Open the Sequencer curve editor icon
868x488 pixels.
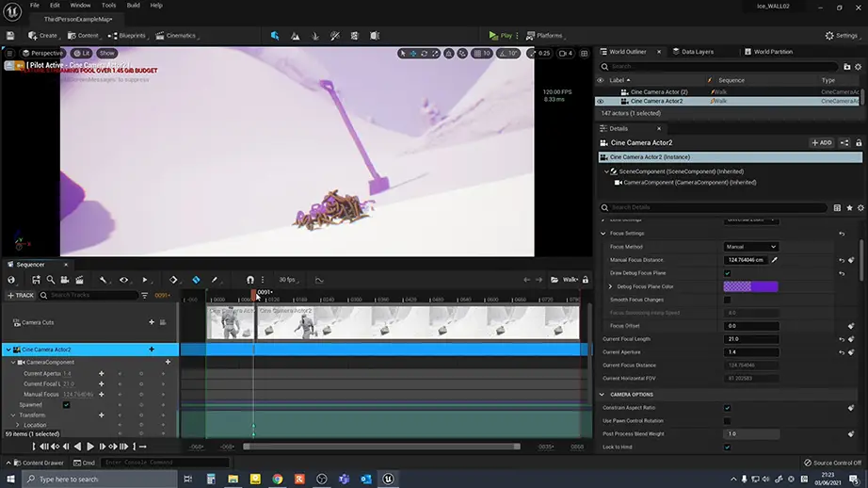tap(319, 280)
